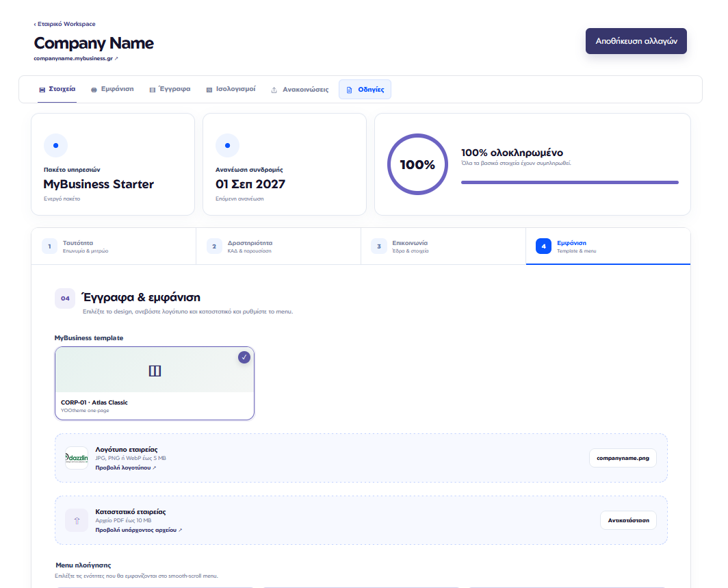Click the Εμφάνιση tab globe icon
The image size is (728, 588).
[94, 90]
